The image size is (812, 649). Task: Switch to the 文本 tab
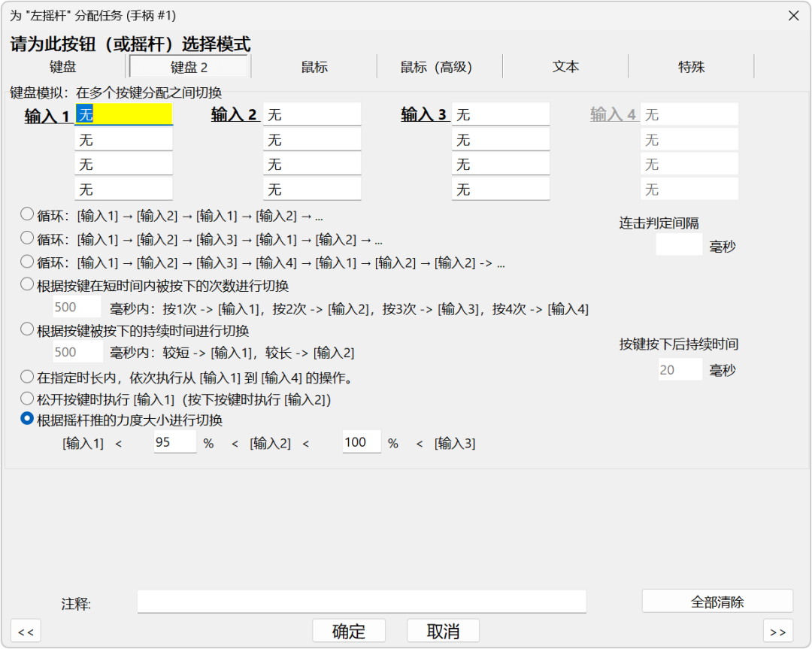[x=565, y=67]
